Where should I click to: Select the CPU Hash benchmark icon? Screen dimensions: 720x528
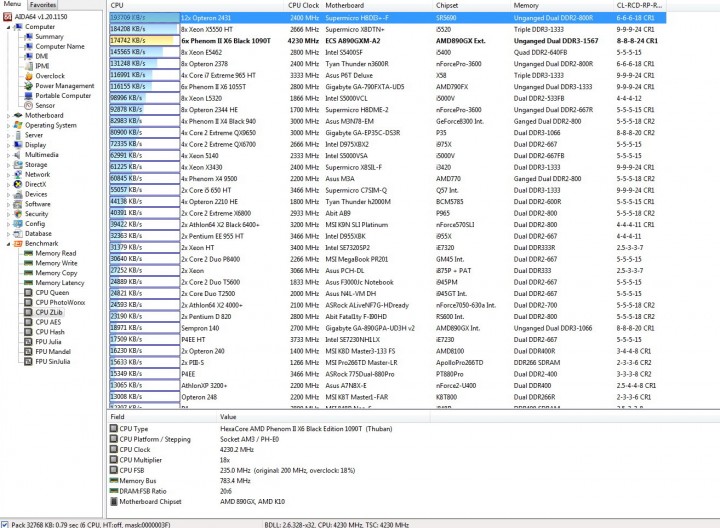pos(28,332)
